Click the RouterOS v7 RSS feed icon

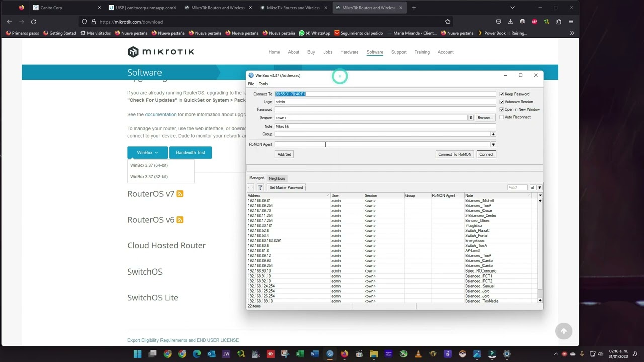click(180, 194)
